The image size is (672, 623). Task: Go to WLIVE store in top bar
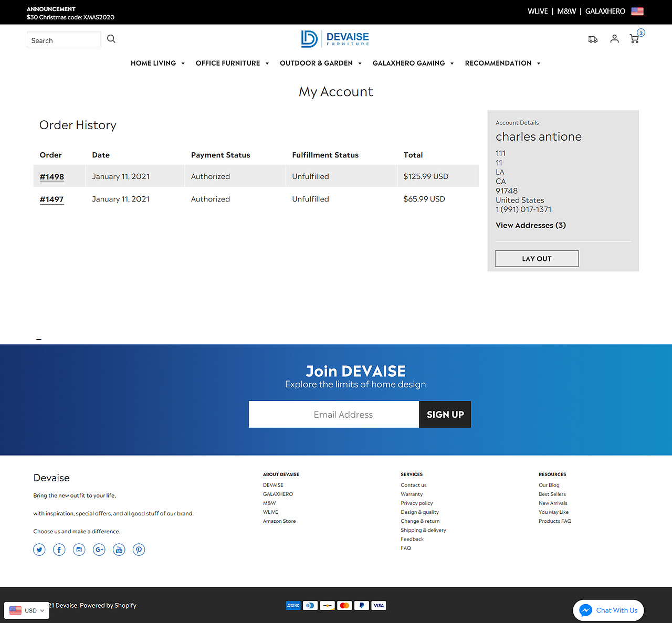538,11
